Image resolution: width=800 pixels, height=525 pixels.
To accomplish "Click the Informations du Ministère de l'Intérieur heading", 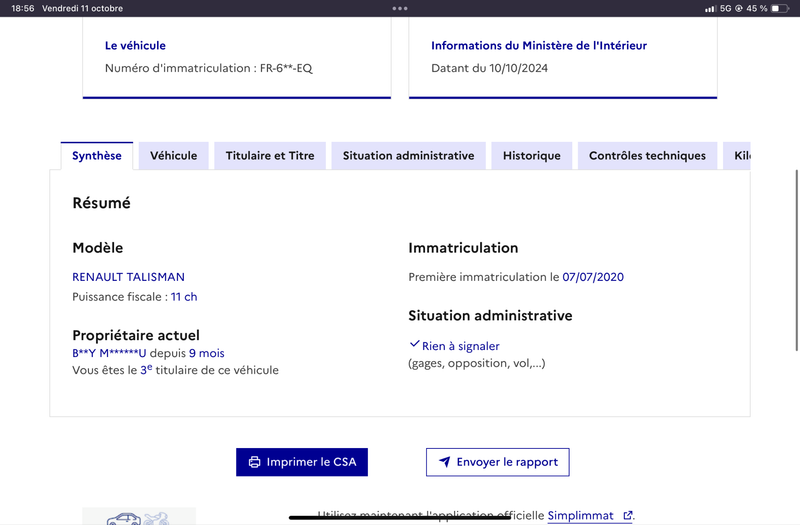I will pyautogui.click(x=539, y=45).
